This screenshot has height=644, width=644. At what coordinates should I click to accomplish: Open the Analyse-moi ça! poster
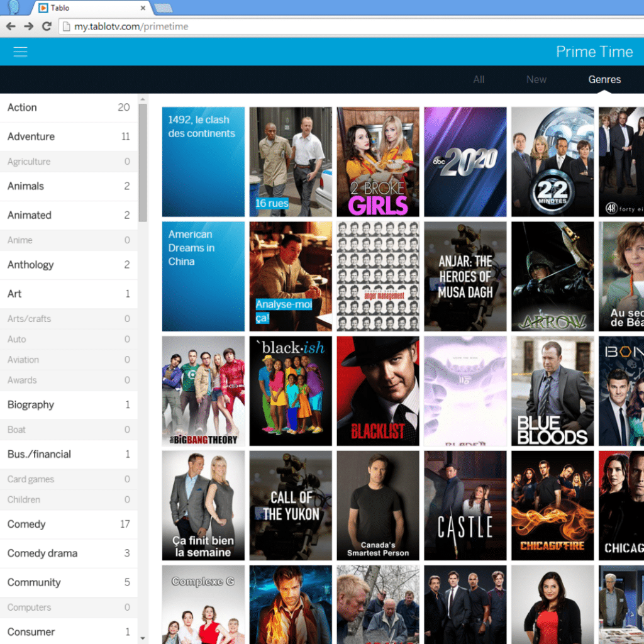point(291,277)
